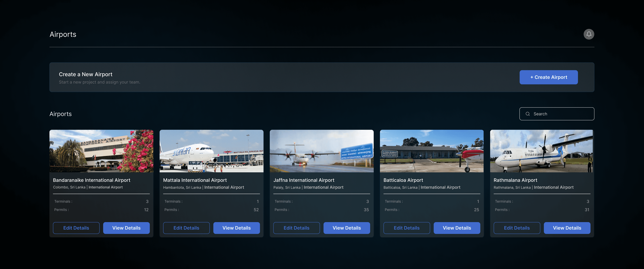Screen dimensions: 644x269
Task: View Details of Jaffna International Airport
Action: click(x=347, y=228)
